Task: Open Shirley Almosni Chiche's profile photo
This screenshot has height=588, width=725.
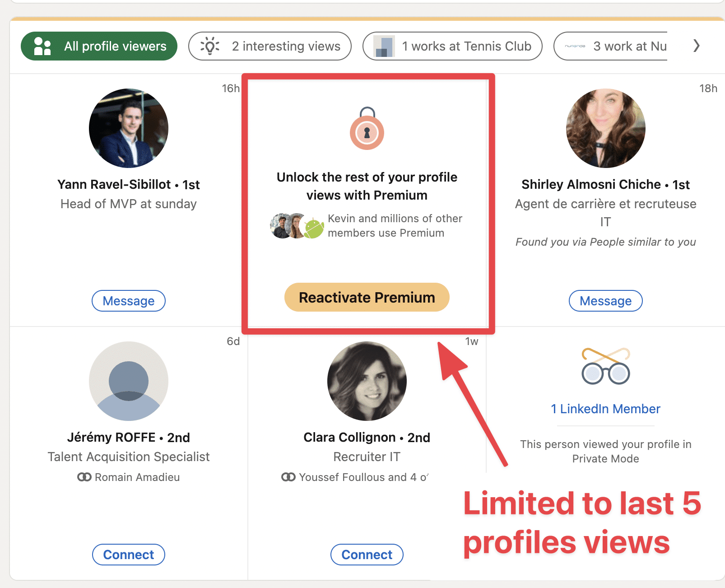Action: click(606, 128)
